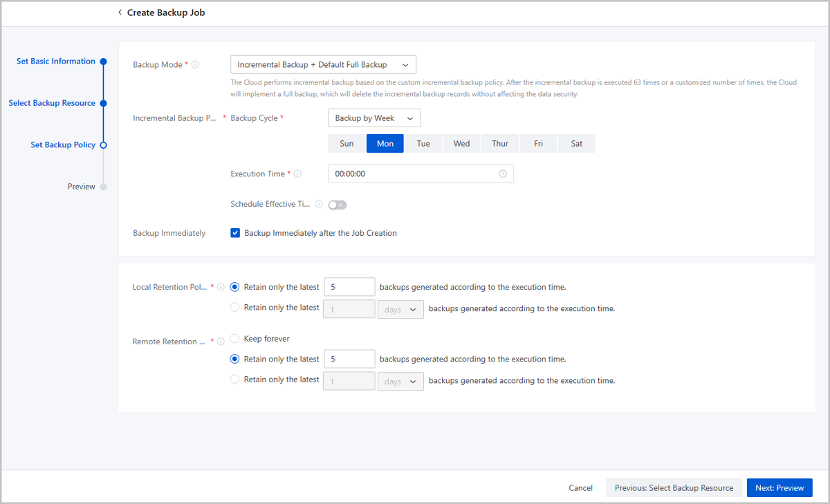
Task: Click the Next: Preview button
Action: coord(780,488)
